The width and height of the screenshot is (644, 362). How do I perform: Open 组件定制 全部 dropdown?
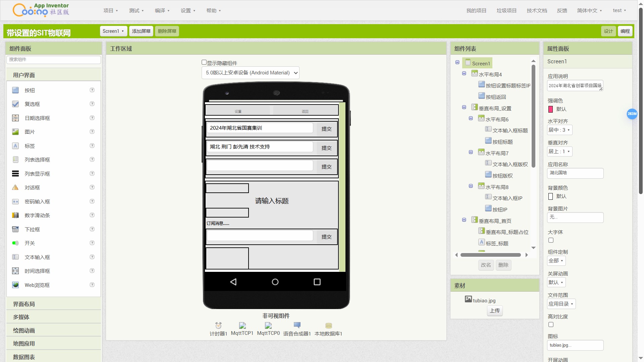pyautogui.click(x=556, y=261)
